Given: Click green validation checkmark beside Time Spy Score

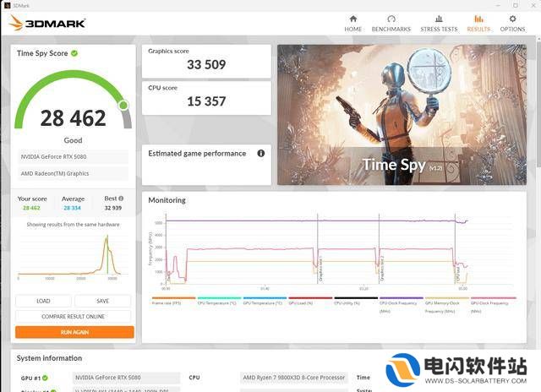Looking at the screenshot, I should click(74, 53).
